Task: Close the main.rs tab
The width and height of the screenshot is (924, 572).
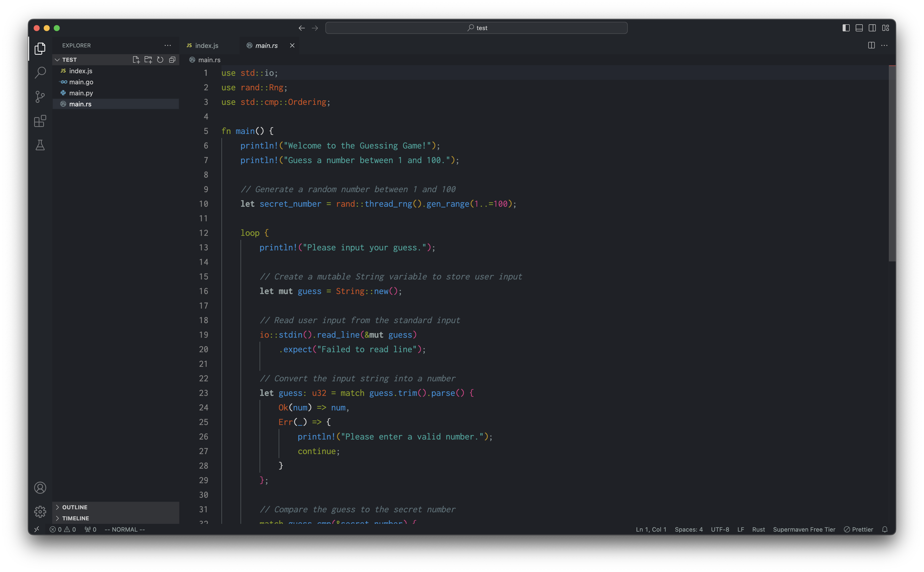Action: click(x=292, y=45)
